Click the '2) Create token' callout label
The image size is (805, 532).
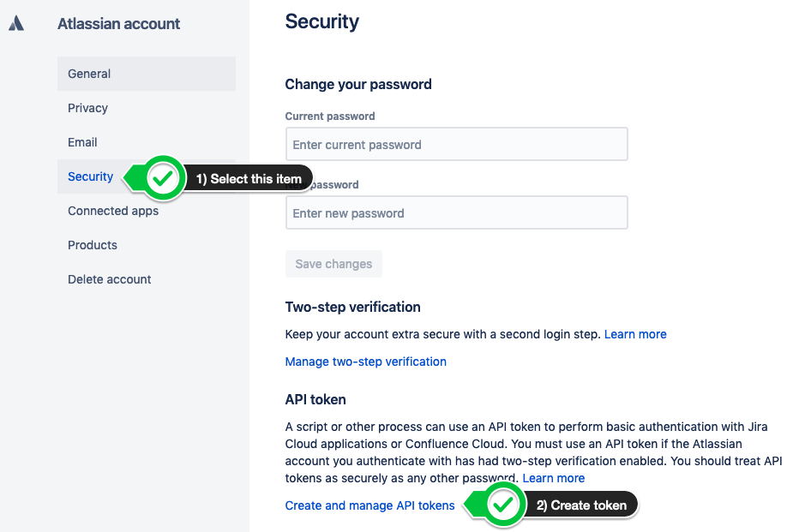click(581, 505)
